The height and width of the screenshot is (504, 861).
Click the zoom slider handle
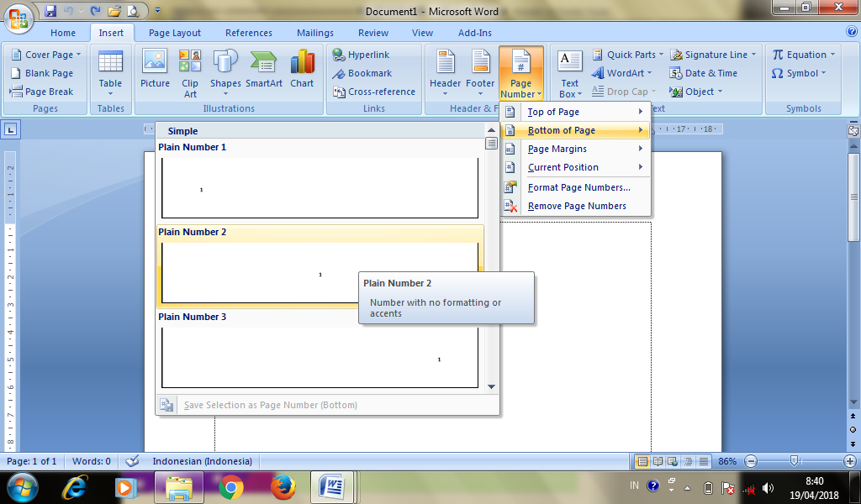pyautogui.click(x=794, y=461)
